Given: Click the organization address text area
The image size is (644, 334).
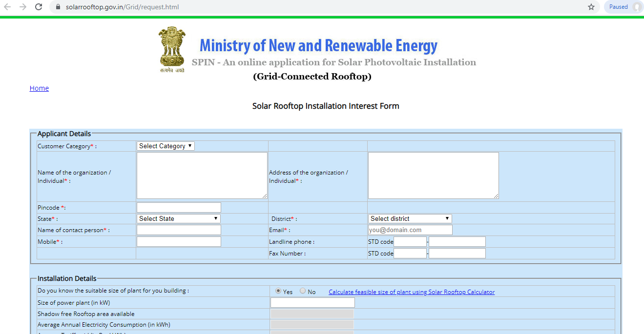Looking at the screenshot, I should pos(434,176).
